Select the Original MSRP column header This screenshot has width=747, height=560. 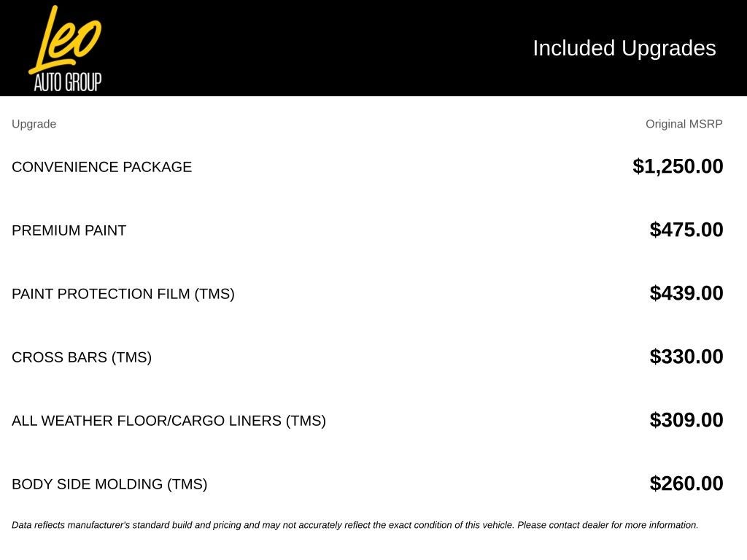pyautogui.click(x=684, y=124)
